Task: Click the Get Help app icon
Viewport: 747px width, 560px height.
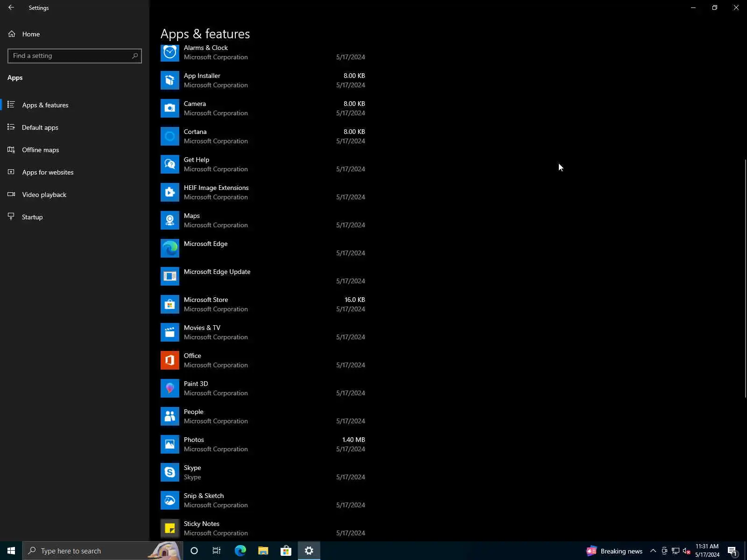Action: point(170,164)
